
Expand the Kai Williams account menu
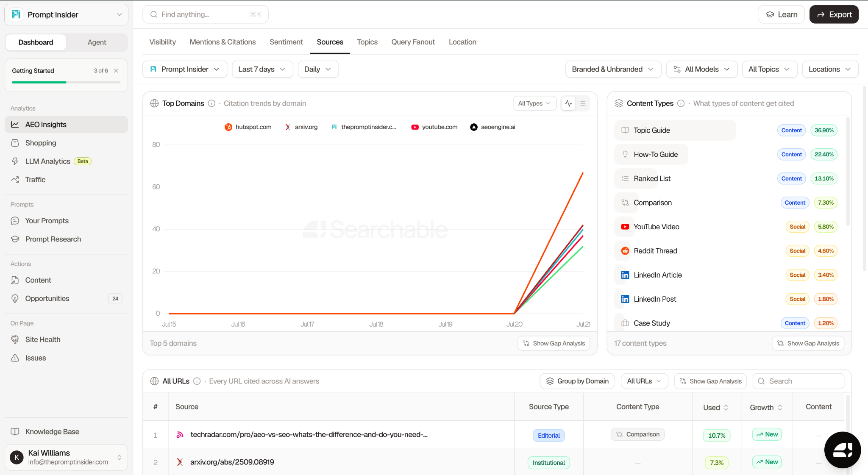coord(66,457)
